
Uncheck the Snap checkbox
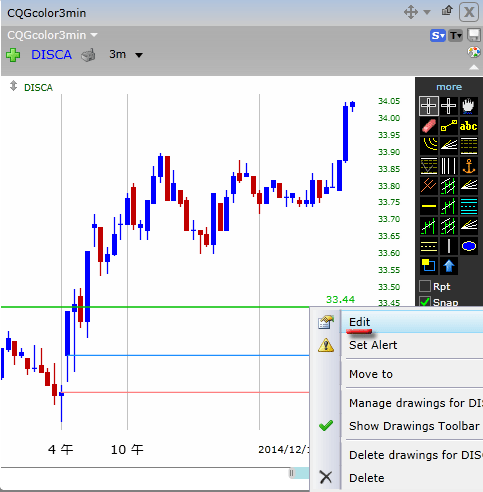pos(425,302)
